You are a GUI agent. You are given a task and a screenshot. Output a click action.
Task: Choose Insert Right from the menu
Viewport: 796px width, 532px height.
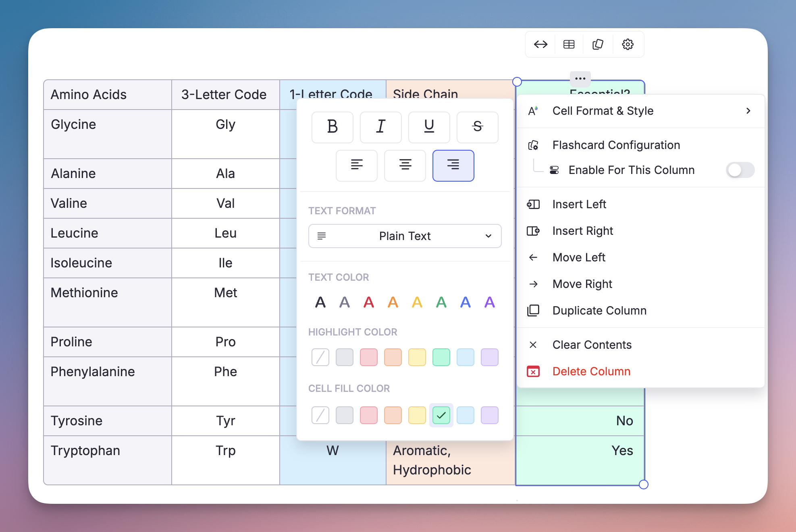[x=582, y=231]
